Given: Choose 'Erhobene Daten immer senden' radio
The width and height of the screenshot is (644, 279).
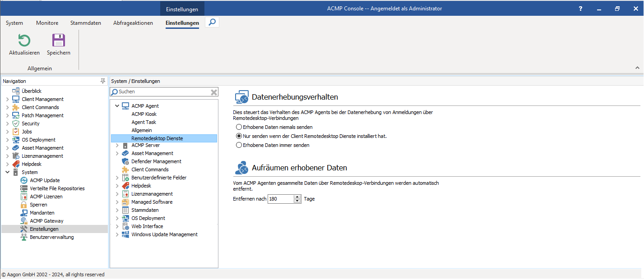Looking at the screenshot, I should [x=239, y=145].
